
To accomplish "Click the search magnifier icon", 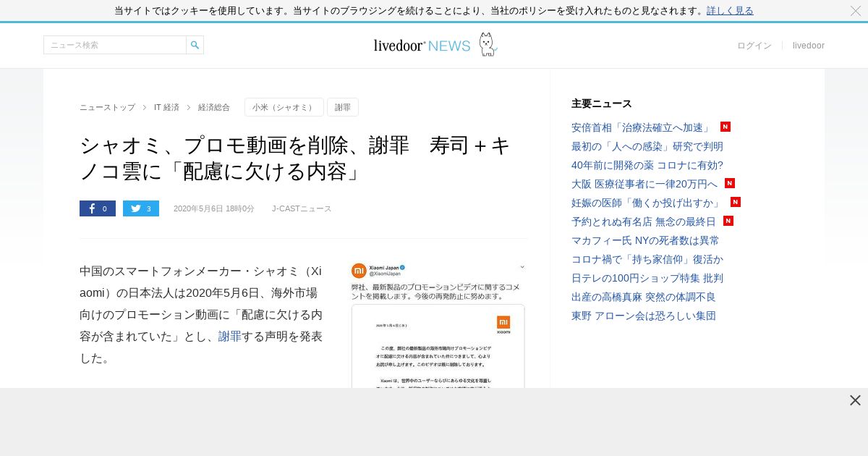I will click(195, 45).
